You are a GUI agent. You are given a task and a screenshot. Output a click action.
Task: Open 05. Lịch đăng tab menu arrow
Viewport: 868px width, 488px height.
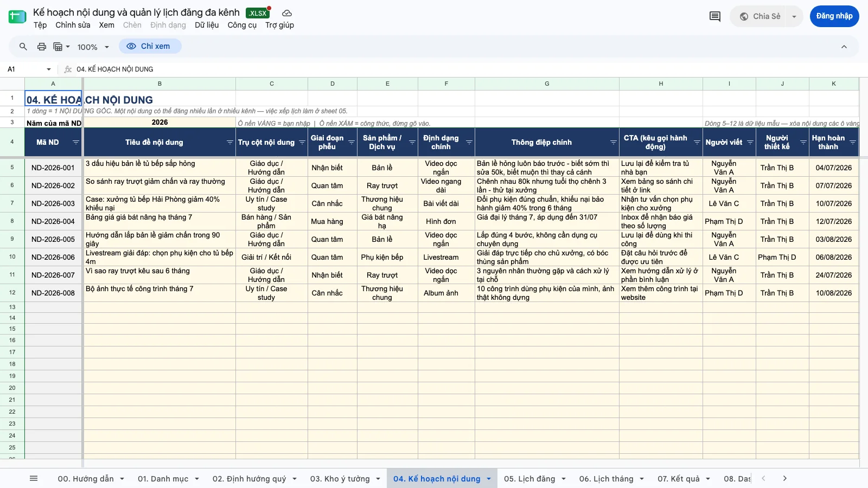tap(564, 479)
